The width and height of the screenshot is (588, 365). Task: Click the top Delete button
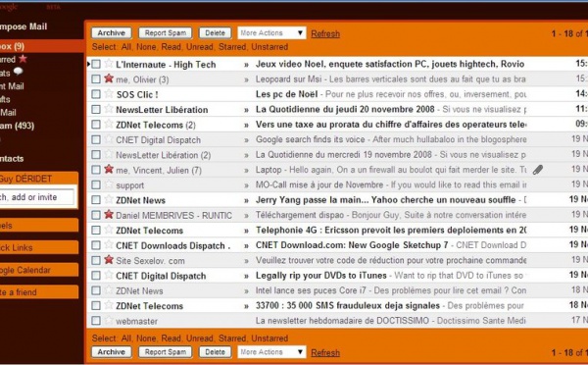pyautogui.click(x=215, y=33)
